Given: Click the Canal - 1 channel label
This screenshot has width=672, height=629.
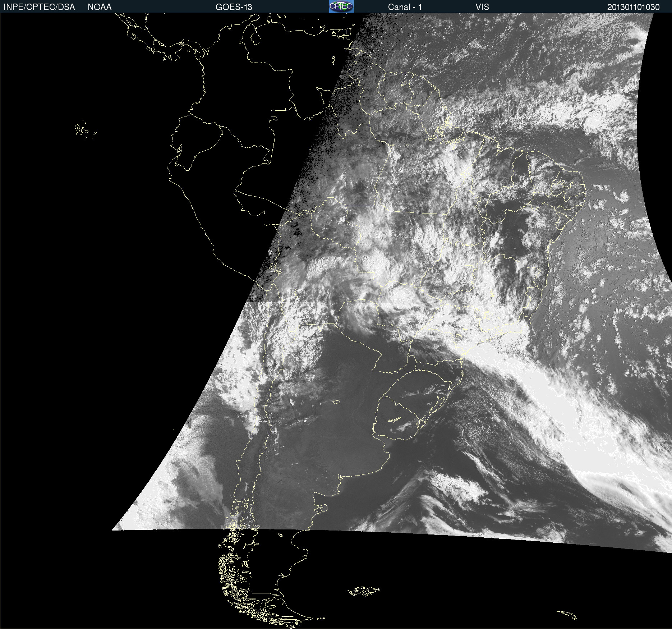Looking at the screenshot, I should pos(405,7).
